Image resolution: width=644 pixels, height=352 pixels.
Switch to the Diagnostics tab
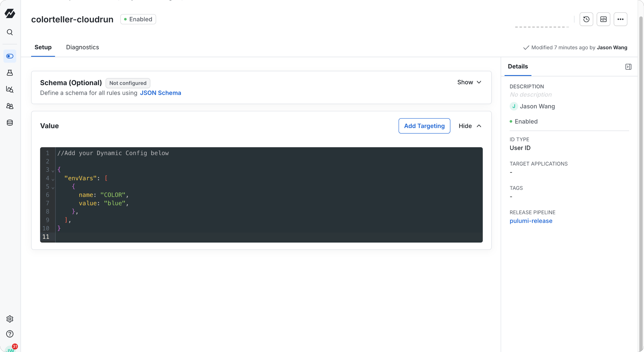click(x=82, y=47)
